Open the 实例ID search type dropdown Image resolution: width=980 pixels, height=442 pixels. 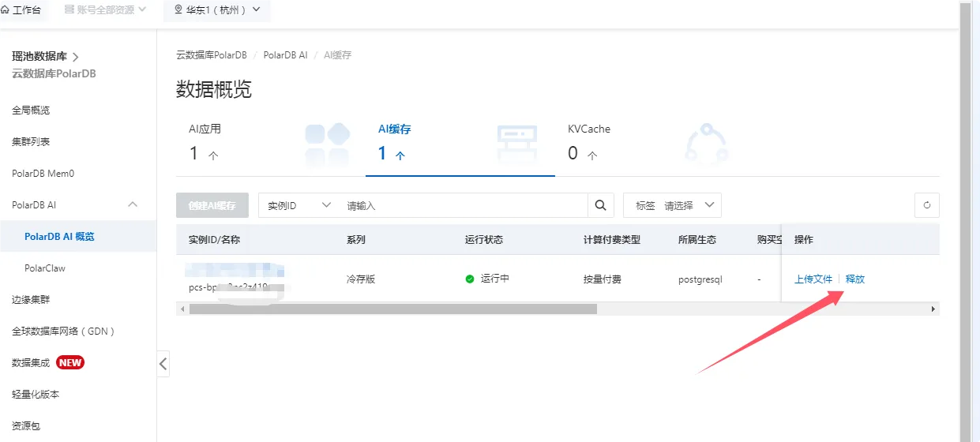click(299, 205)
